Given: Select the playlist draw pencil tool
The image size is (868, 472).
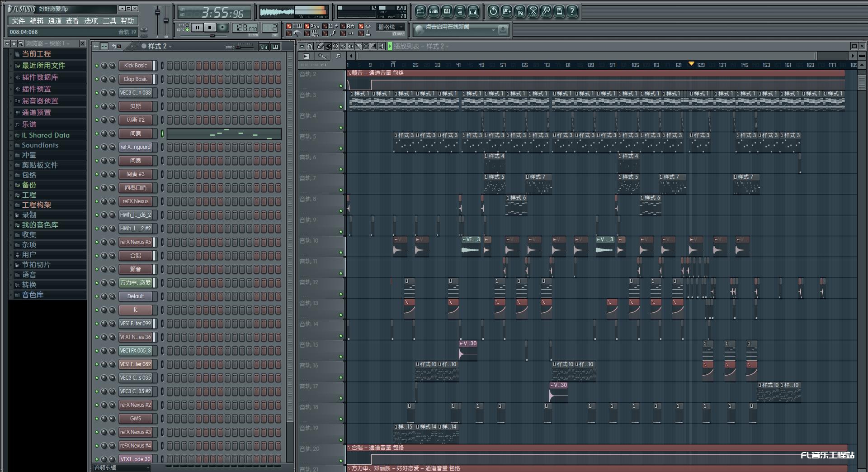Looking at the screenshot, I should (320, 46).
